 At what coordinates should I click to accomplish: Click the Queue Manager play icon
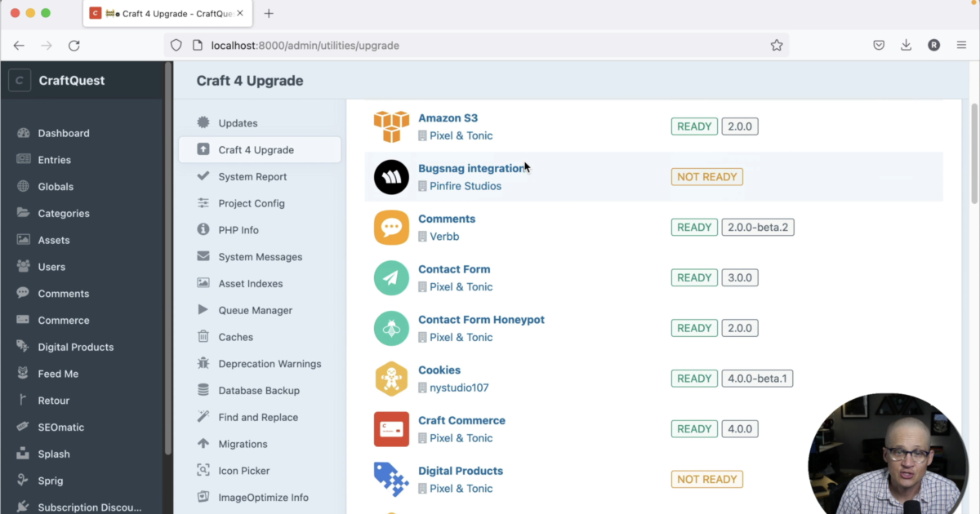point(203,310)
